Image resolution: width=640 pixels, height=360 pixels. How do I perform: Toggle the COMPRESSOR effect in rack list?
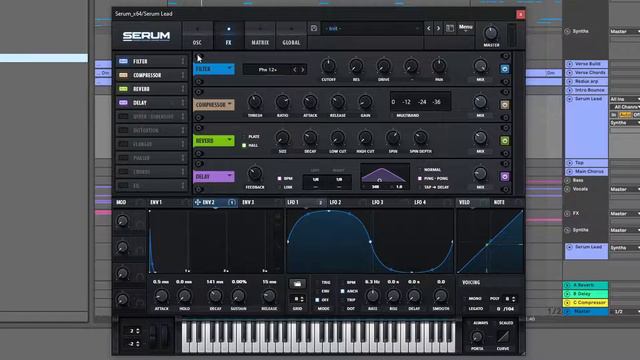click(123, 75)
